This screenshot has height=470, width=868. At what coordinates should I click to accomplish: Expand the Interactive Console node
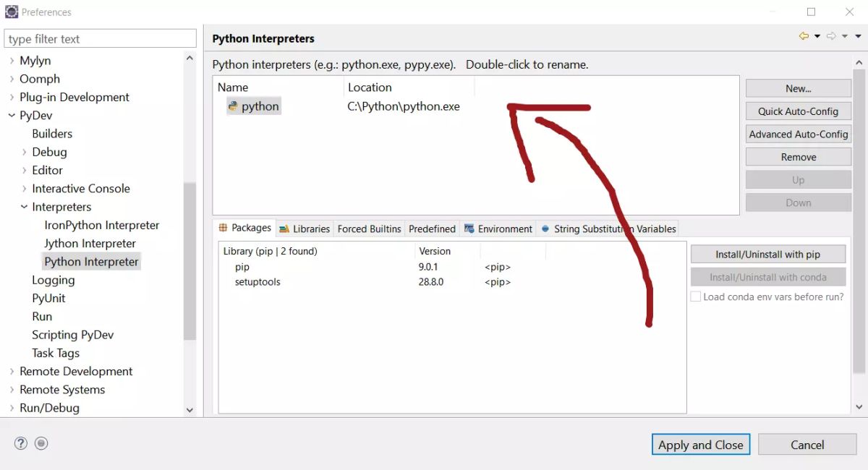[24, 188]
